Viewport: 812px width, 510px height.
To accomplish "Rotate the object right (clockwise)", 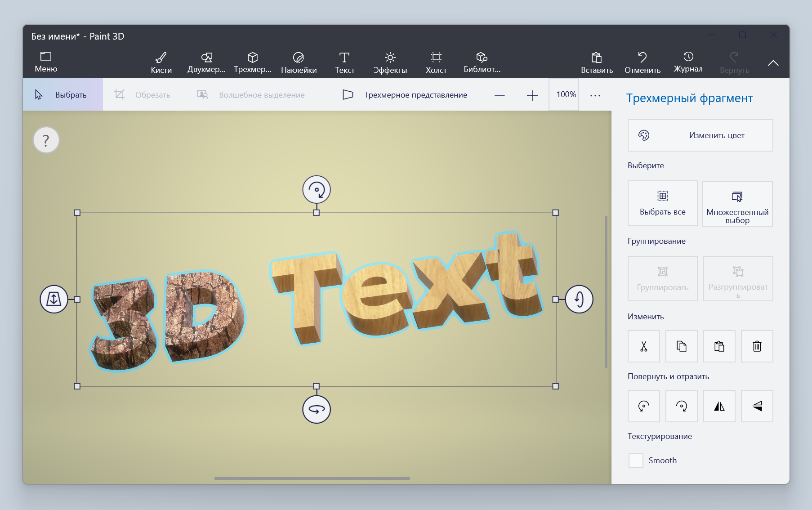I will coord(682,406).
